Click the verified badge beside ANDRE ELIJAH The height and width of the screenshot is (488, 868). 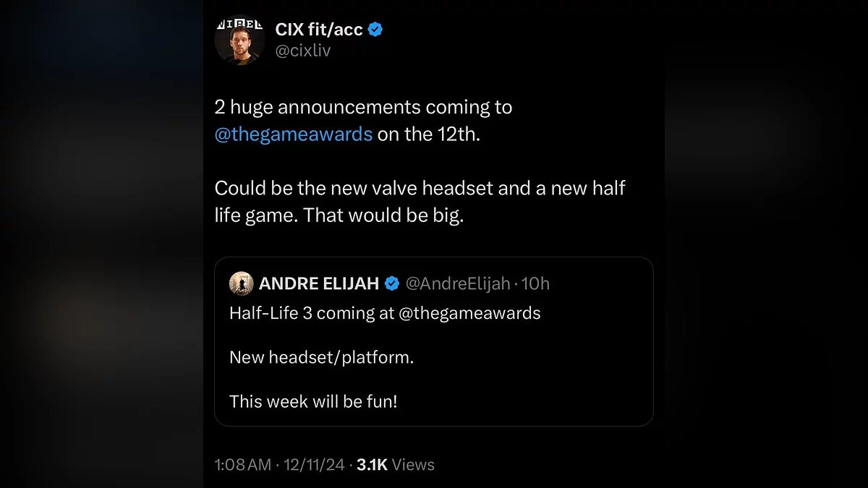[x=391, y=283]
